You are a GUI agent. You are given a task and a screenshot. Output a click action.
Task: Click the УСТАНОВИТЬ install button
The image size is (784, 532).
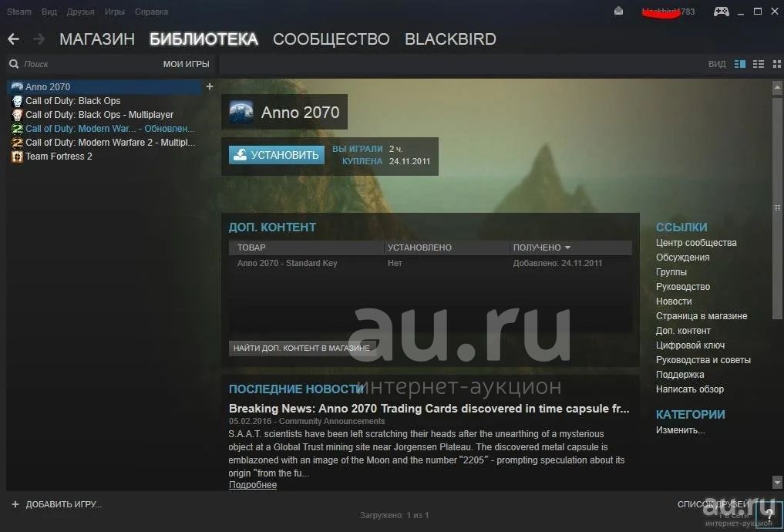tap(277, 155)
